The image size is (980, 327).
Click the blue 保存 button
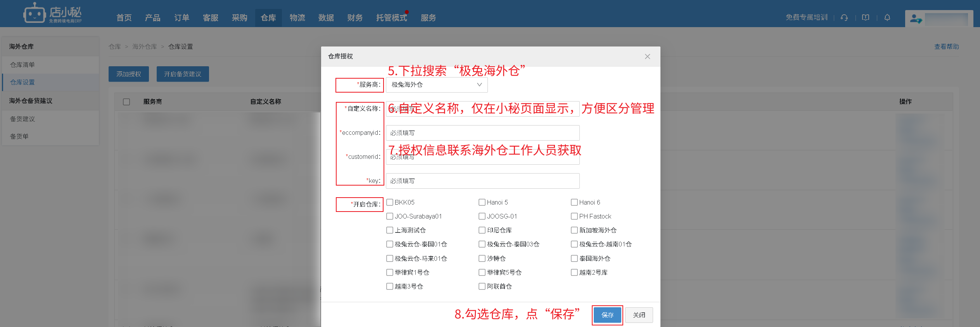[x=607, y=315]
